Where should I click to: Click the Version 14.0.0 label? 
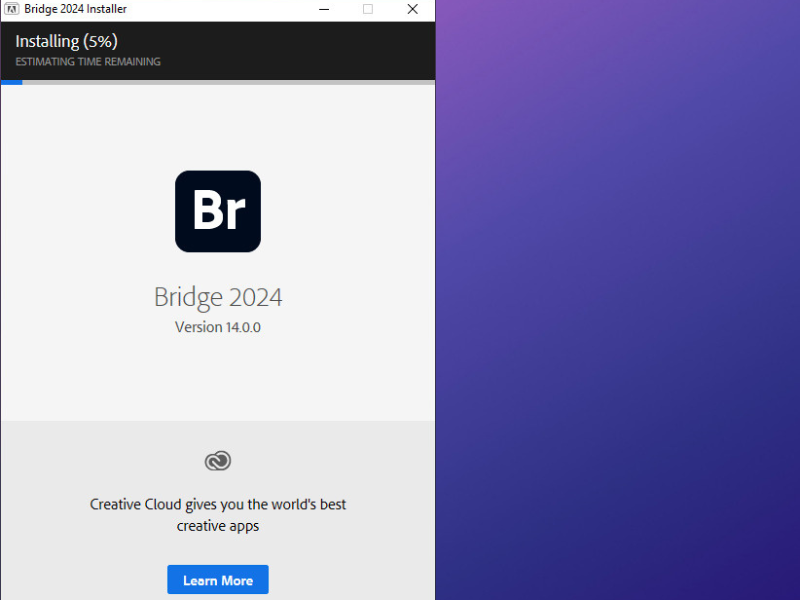point(218,327)
